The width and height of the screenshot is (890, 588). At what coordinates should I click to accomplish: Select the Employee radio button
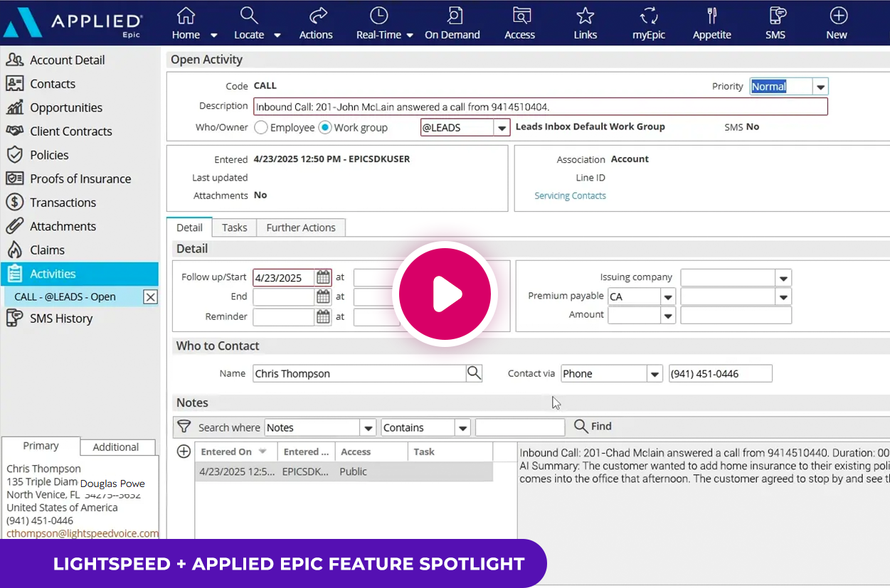[x=261, y=127]
